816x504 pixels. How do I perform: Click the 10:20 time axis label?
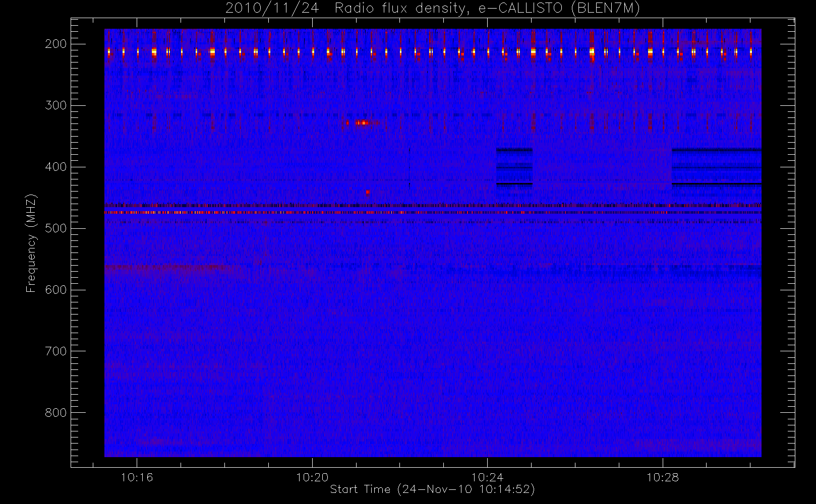point(312,477)
